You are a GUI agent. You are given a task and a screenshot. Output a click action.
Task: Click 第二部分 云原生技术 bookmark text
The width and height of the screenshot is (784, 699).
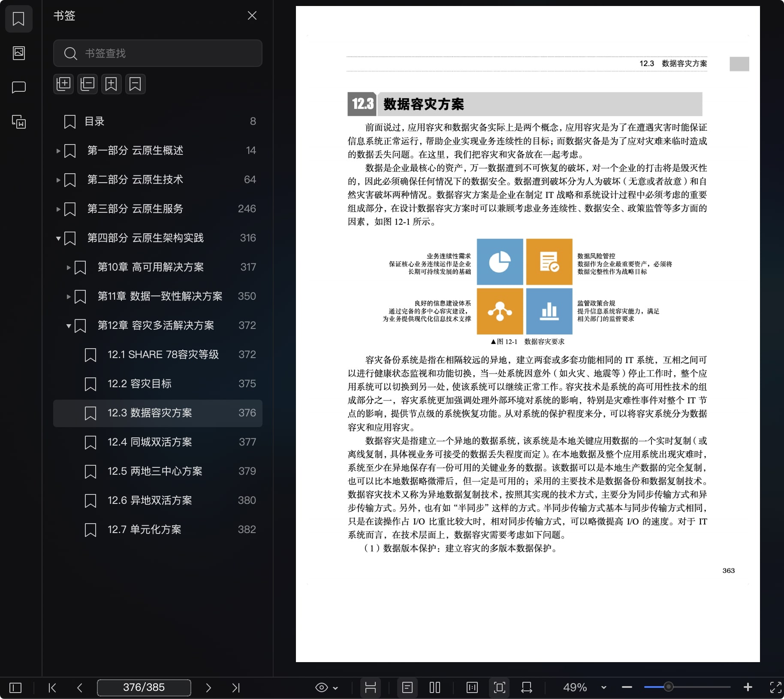pyautogui.click(x=135, y=180)
